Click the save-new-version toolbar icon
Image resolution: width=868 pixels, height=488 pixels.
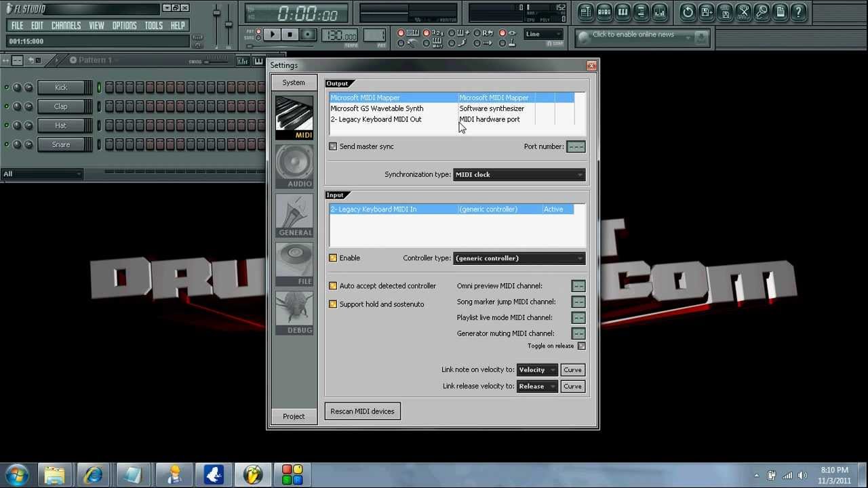coord(707,12)
